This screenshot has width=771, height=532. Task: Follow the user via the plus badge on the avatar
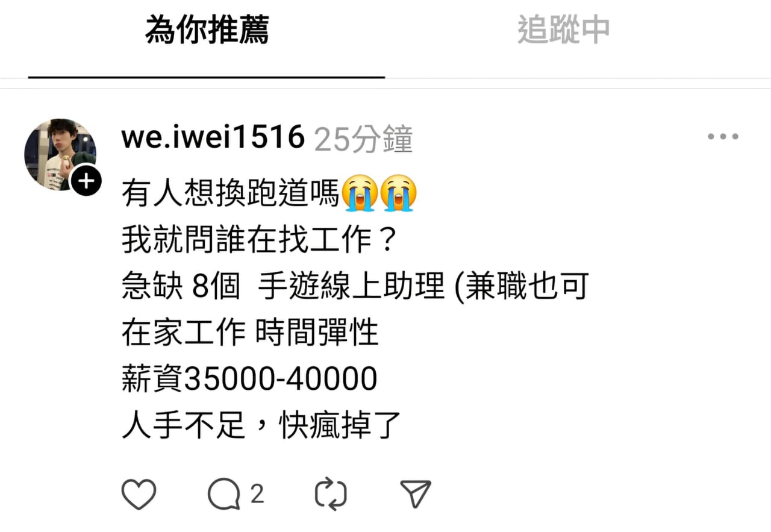click(87, 181)
